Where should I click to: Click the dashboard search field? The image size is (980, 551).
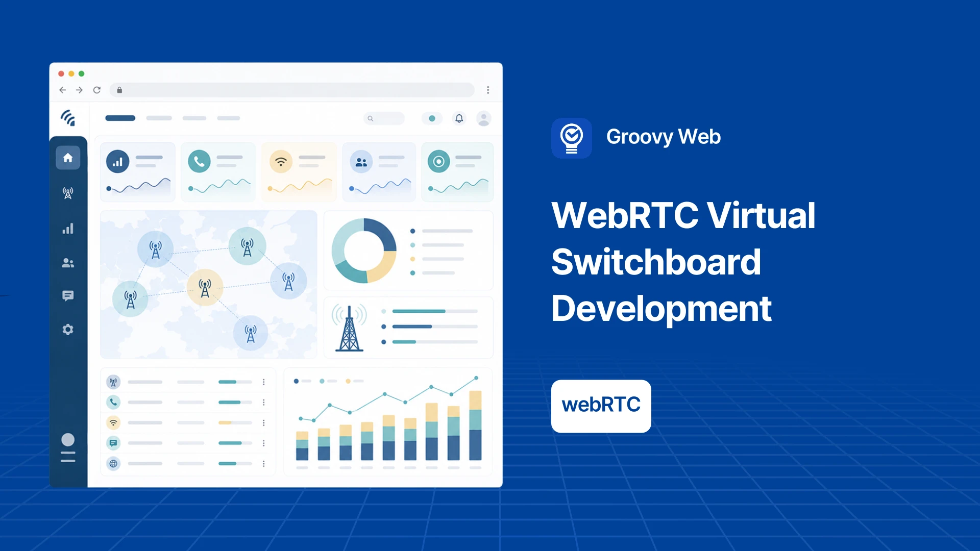pos(384,118)
